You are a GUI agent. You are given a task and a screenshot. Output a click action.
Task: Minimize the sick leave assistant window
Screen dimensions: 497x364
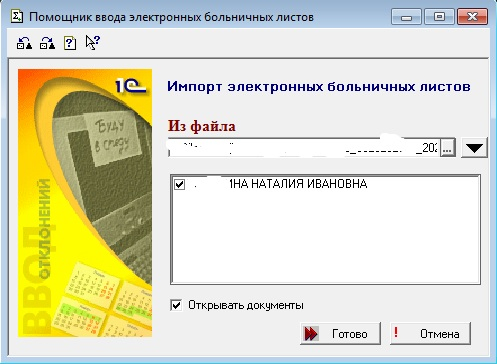(406, 17)
